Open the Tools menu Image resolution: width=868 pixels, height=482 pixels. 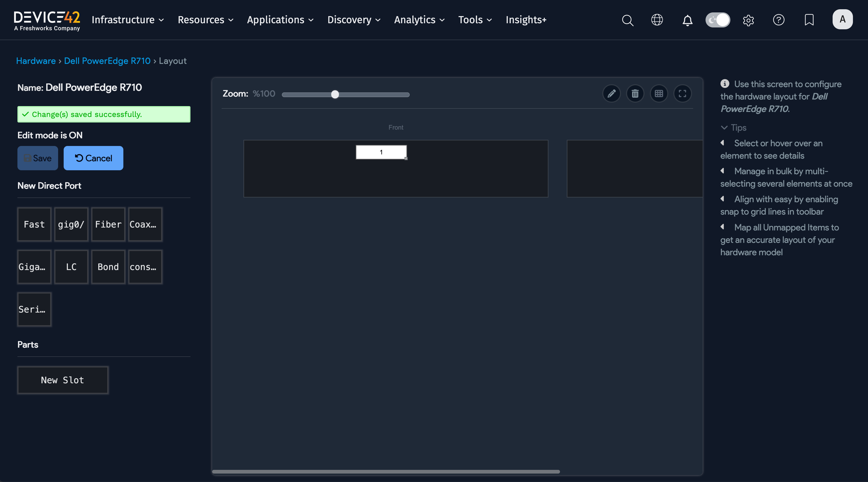[x=475, y=20]
